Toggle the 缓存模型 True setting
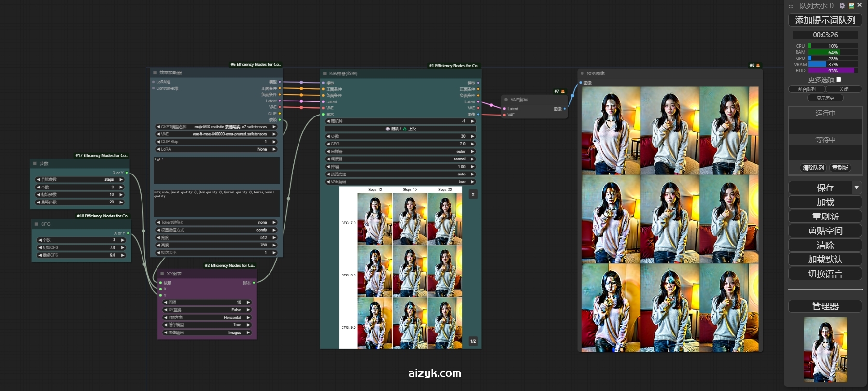 (x=208, y=325)
